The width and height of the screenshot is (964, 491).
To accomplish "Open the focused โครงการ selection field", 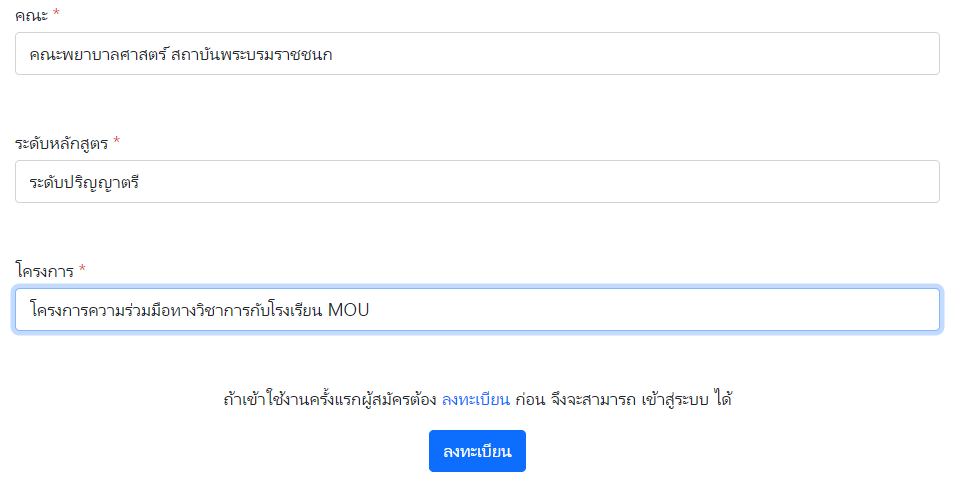I will [x=477, y=310].
